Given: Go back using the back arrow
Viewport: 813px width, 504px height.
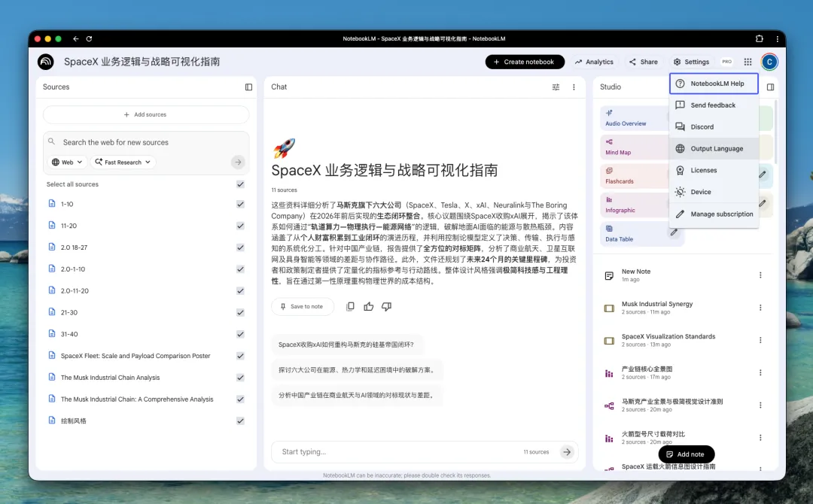Looking at the screenshot, I should click(76, 39).
